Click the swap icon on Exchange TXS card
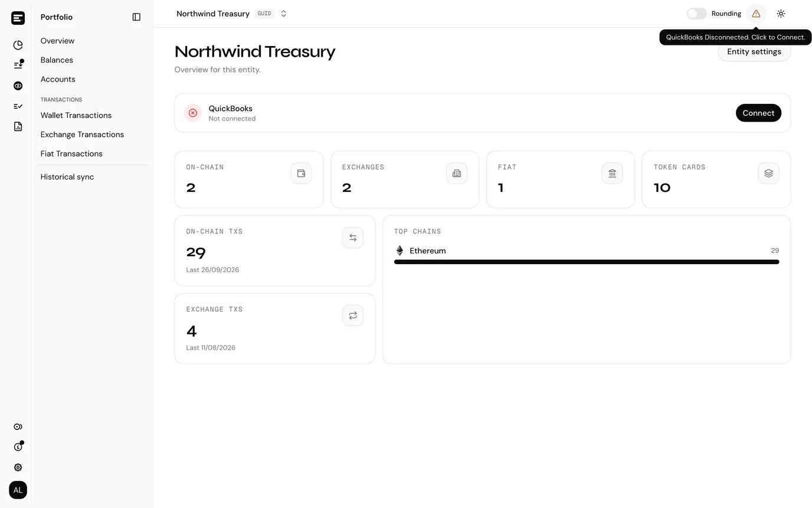The width and height of the screenshot is (812, 508). point(353,315)
